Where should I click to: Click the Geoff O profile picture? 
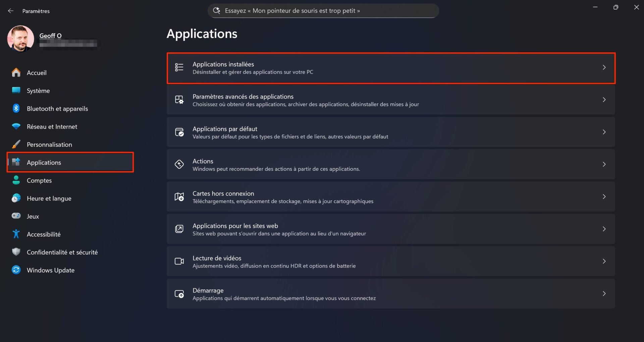pos(20,39)
